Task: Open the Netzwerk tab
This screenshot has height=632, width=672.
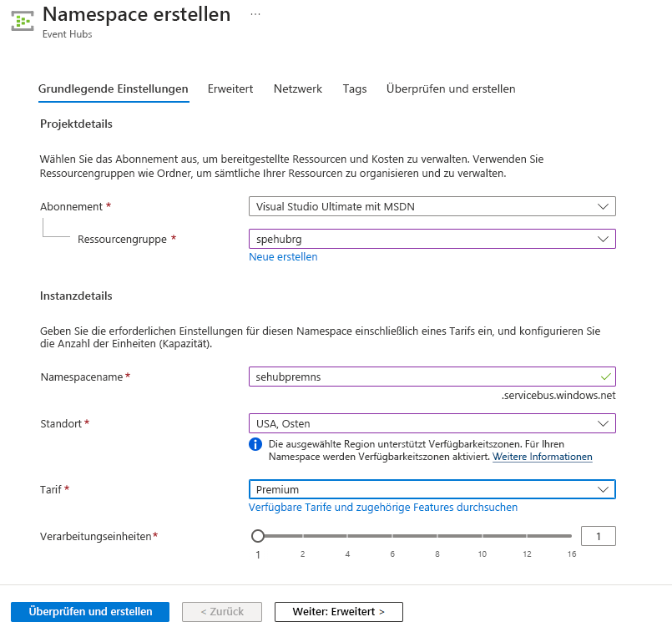Action: point(298,88)
